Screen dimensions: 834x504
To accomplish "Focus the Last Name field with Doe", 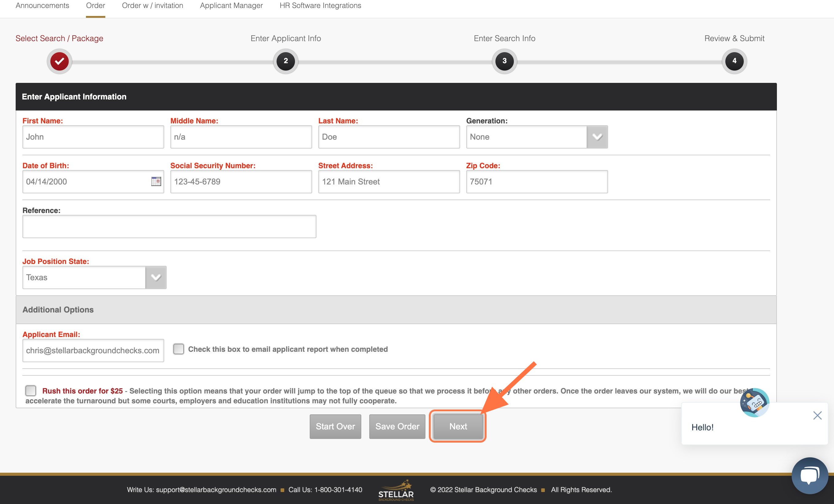I will [389, 137].
